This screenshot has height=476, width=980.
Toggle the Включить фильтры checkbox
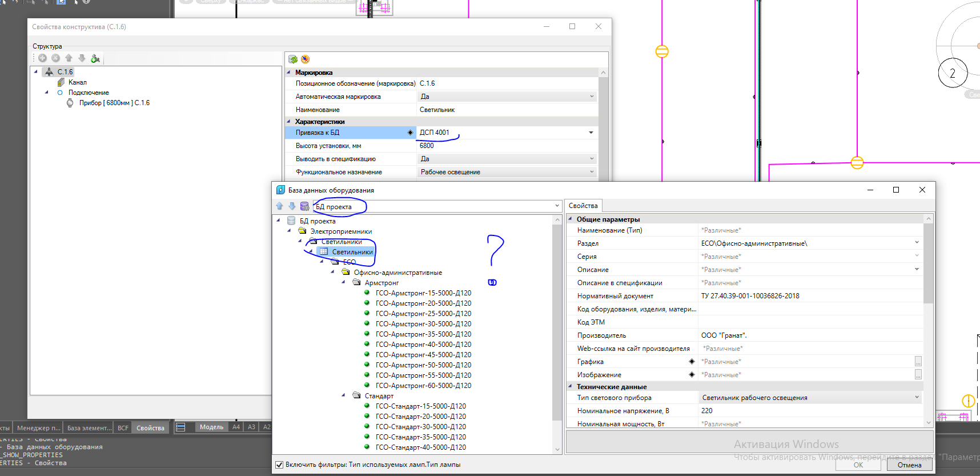279,465
